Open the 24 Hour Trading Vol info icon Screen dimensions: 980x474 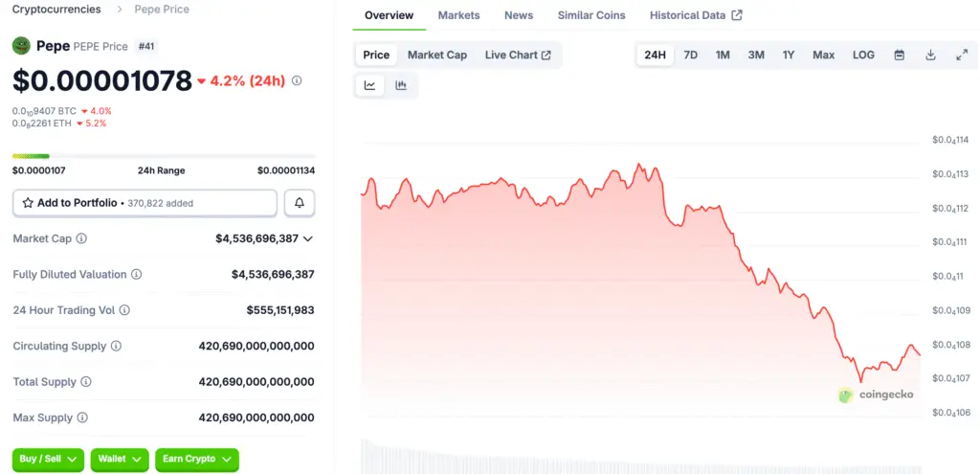pyautogui.click(x=124, y=310)
